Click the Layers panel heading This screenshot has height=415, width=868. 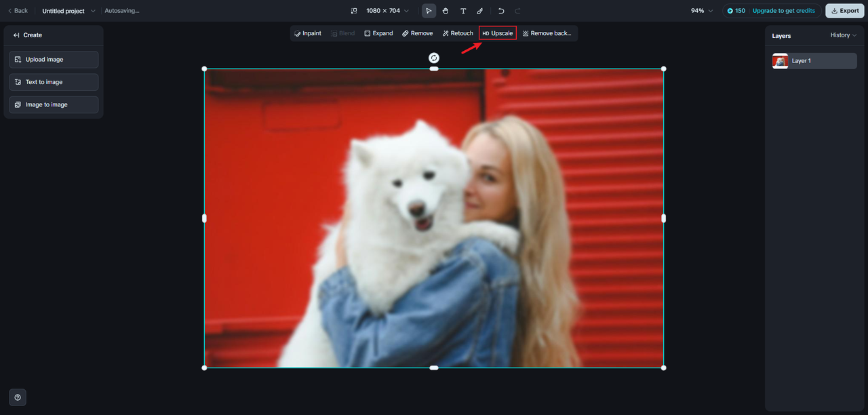click(x=781, y=36)
